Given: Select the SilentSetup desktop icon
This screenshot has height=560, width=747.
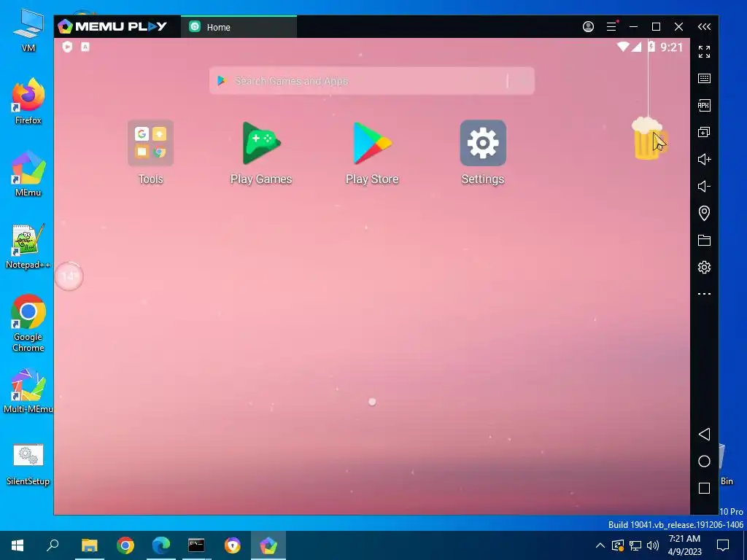Looking at the screenshot, I should pyautogui.click(x=28, y=464).
